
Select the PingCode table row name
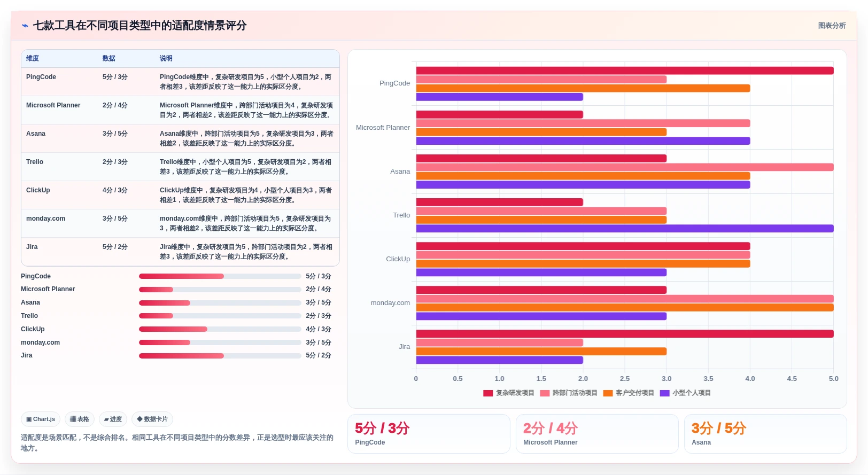click(x=41, y=77)
